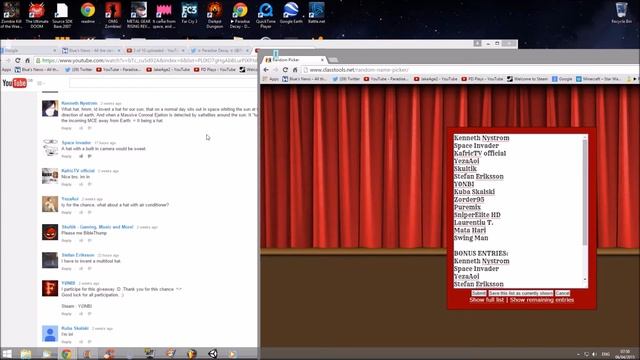Switch to the Random Picker tab
The image size is (640, 360).
coord(294,60)
